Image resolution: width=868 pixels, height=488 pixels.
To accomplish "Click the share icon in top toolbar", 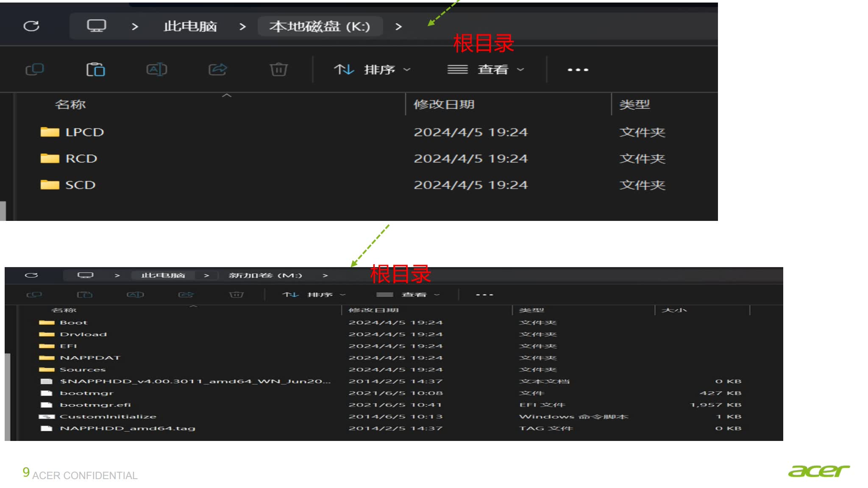I will (x=218, y=70).
